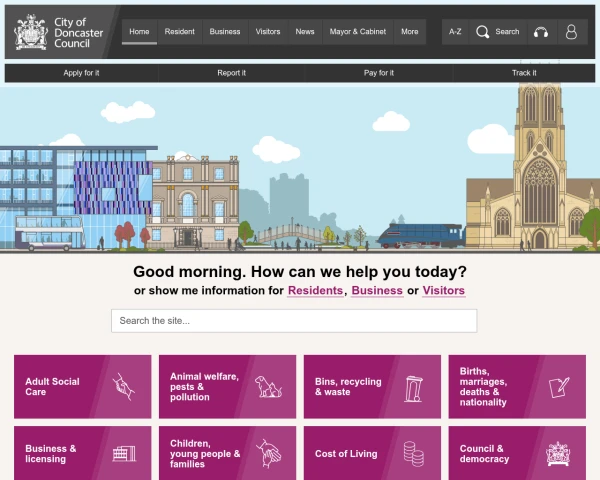
Task: Click the user account icon
Action: 571,32
